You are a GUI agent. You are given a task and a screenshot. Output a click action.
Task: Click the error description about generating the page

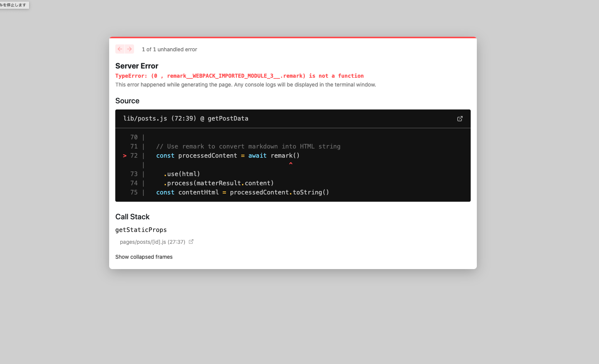coord(245,85)
